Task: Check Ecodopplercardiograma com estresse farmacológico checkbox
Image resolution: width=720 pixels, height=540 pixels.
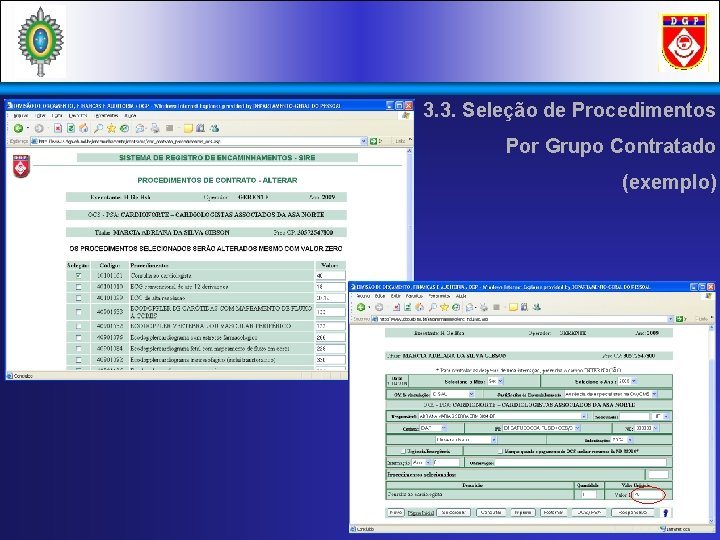Action: point(79,338)
